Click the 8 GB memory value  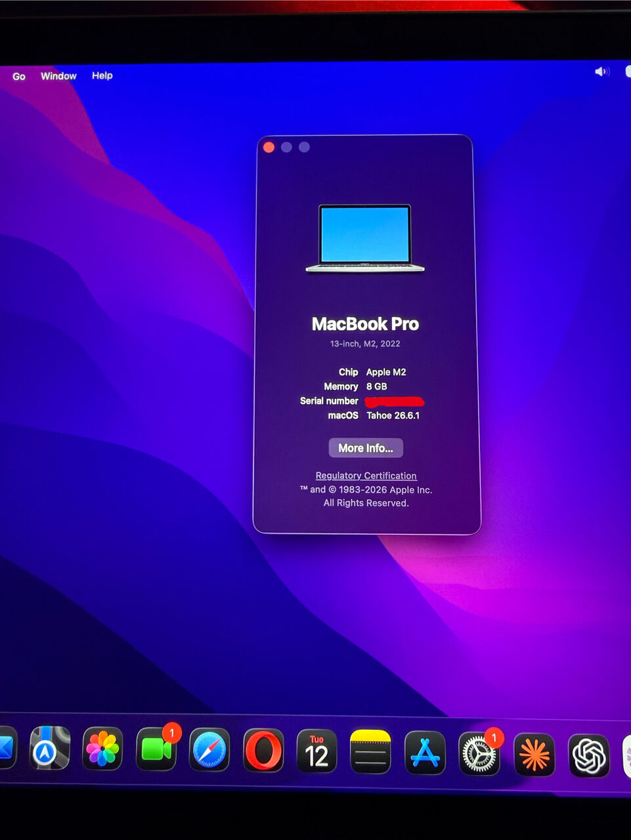pos(377,387)
